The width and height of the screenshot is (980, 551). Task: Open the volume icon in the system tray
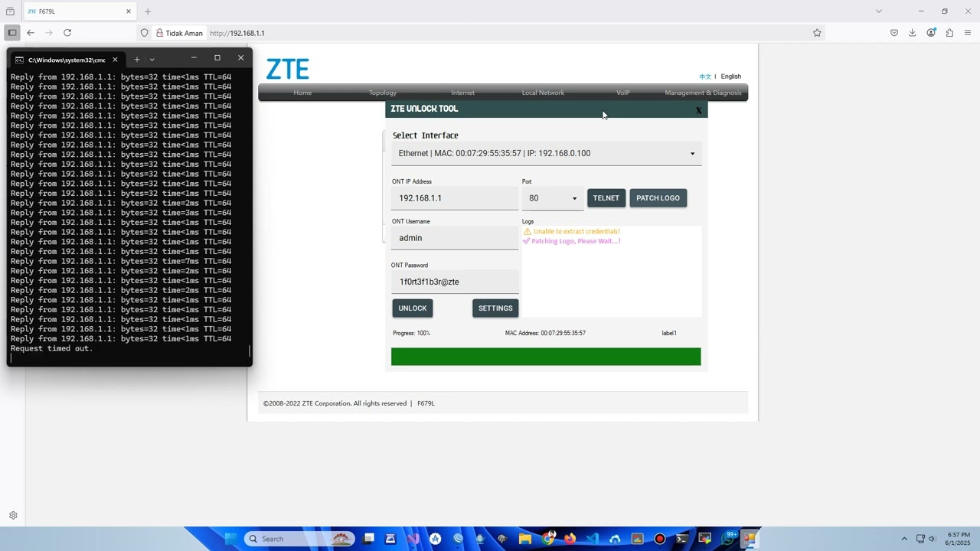tap(932, 539)
